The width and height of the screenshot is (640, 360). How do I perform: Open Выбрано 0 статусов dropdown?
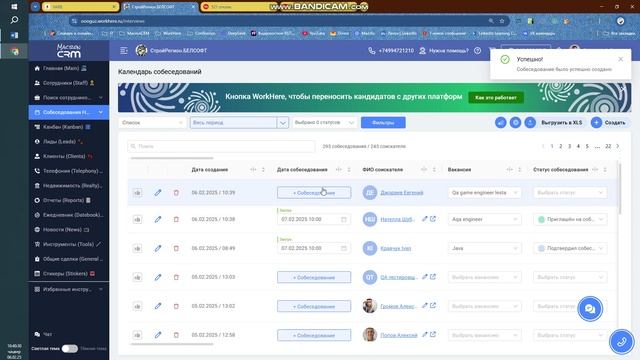click(324, 122)
